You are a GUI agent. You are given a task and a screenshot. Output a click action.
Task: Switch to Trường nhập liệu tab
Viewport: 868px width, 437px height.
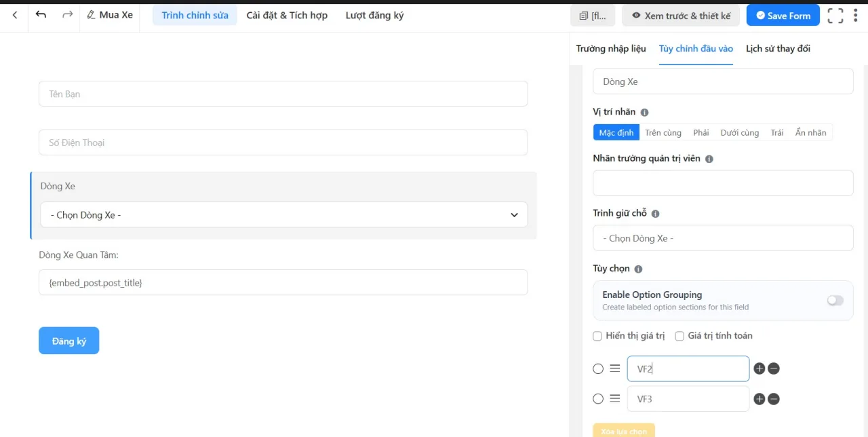tap(611, 49)
